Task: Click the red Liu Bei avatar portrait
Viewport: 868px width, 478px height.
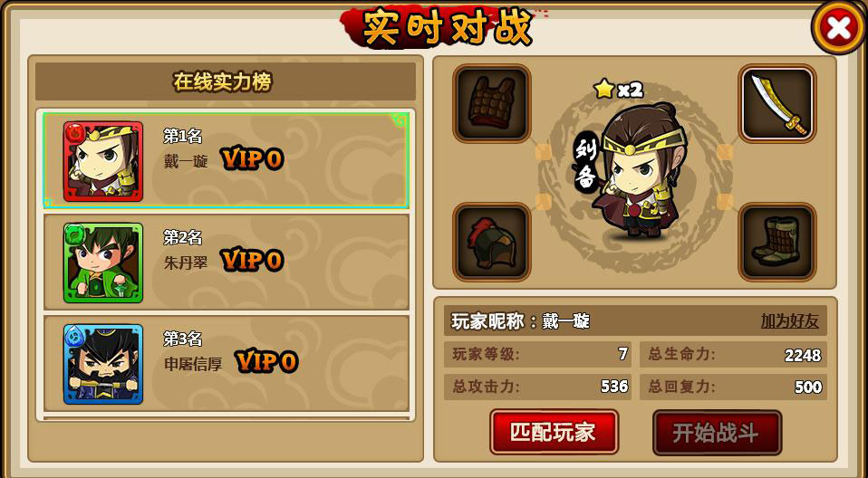Action: pyautogui.click(x=103, y=161)
